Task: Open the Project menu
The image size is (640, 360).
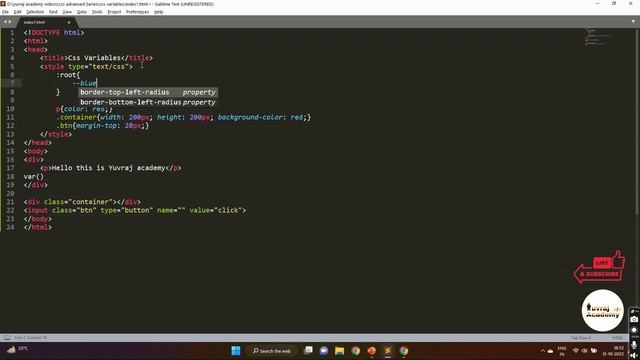Action: (114, 12)
